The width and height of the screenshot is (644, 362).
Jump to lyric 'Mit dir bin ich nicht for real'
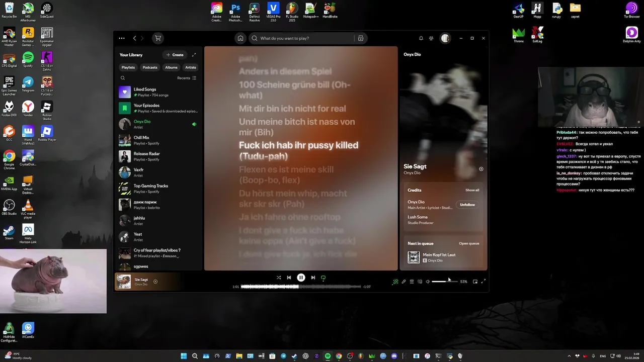(292, 109)
